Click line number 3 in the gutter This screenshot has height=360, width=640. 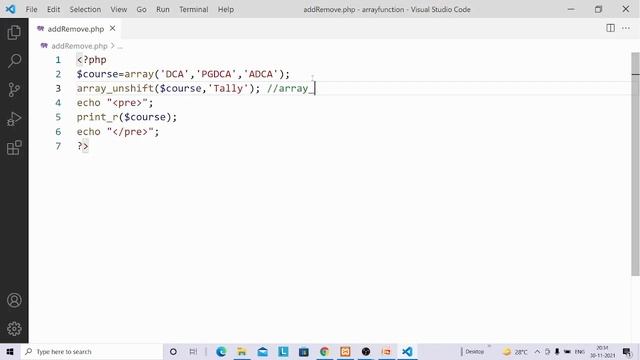(x=58, y=89)
